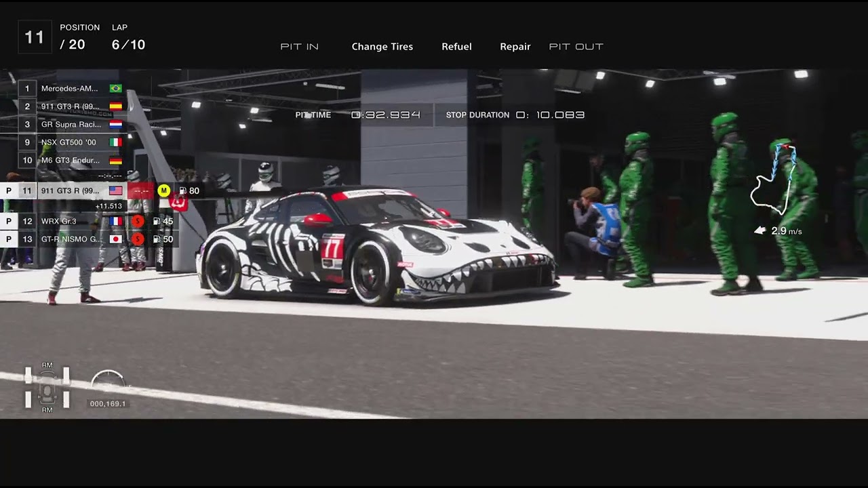This screenshot has width=868, height=488.
Task: Click the red S tire icon for GT-R NISMO
Action: click(138, 239)
